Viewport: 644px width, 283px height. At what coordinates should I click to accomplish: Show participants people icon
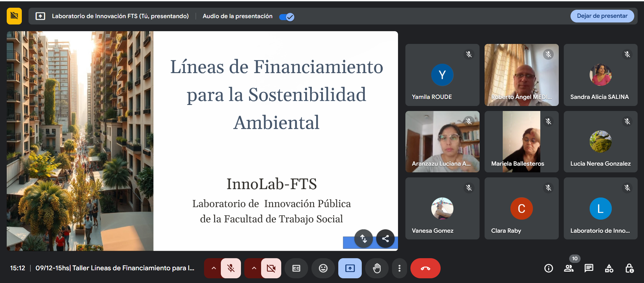[569, 268]
